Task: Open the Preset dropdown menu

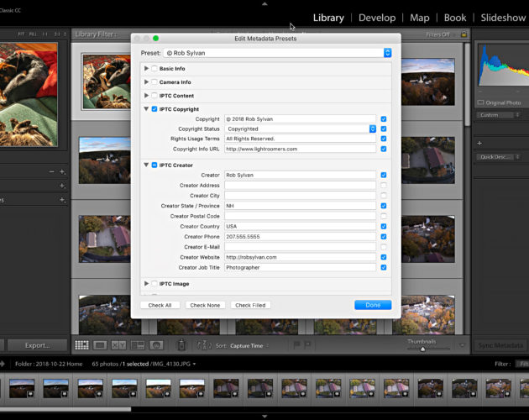Action: pos(277,53)
